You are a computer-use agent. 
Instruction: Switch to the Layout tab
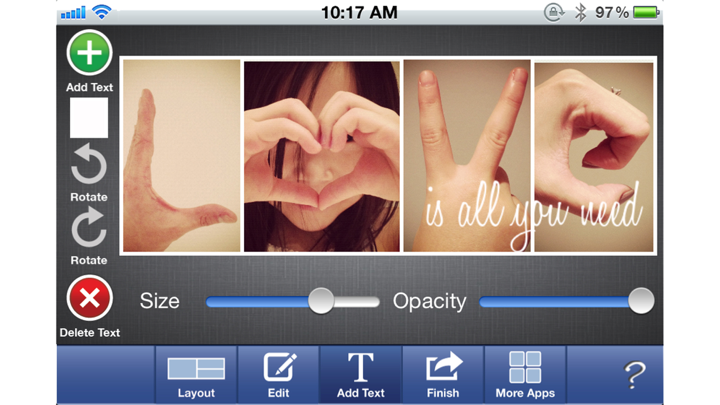(196, 375)
